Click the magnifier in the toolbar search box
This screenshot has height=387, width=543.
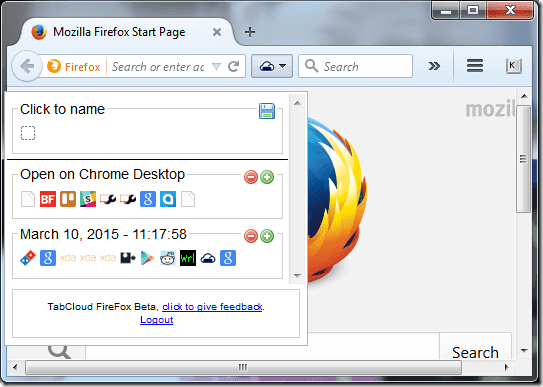[x=311, y=66]
